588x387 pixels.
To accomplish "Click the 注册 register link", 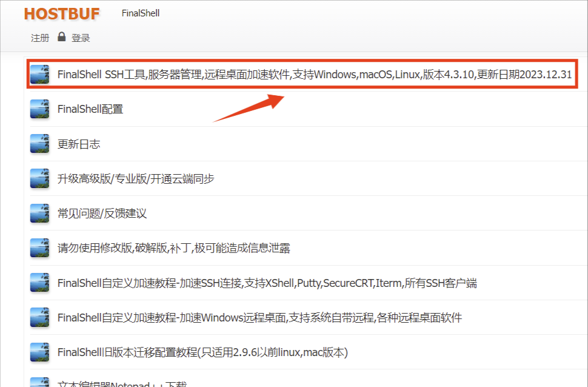I will coord(40,38).
